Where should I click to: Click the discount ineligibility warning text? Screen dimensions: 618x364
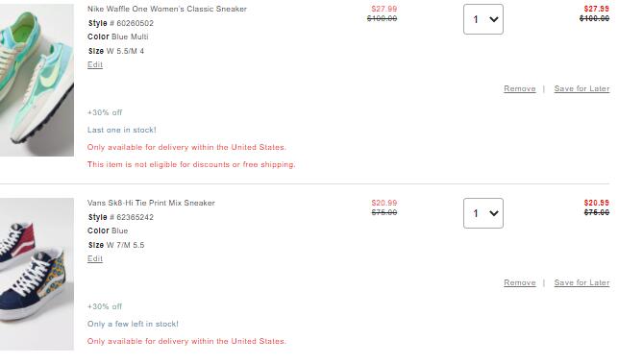191,164
